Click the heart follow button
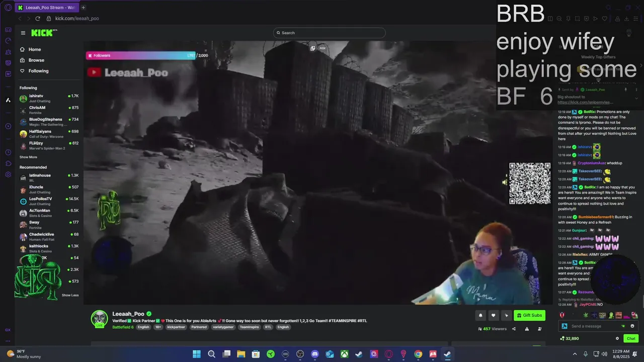 pos(493,315)
